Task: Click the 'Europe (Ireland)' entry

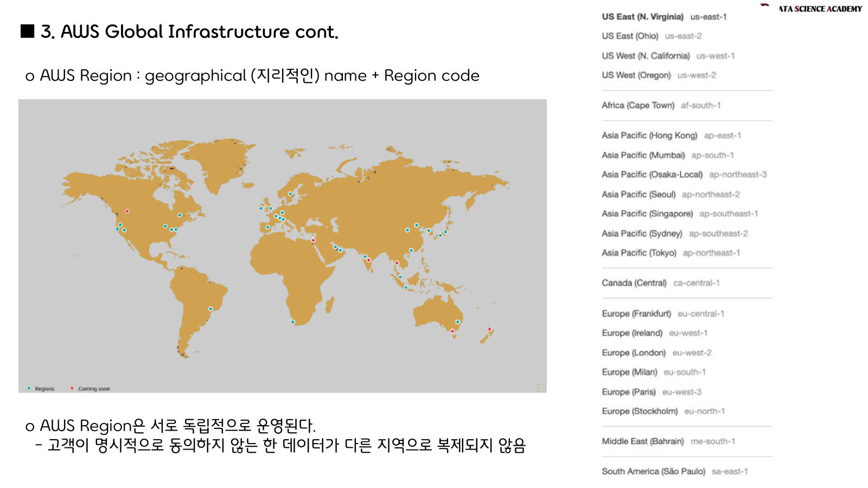Action: point(632,333)
